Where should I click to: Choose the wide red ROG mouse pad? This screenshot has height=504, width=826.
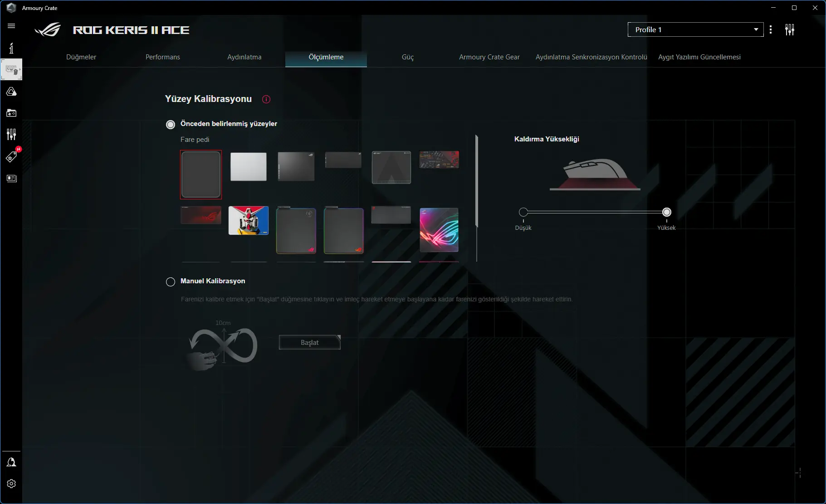pos(201,215)
